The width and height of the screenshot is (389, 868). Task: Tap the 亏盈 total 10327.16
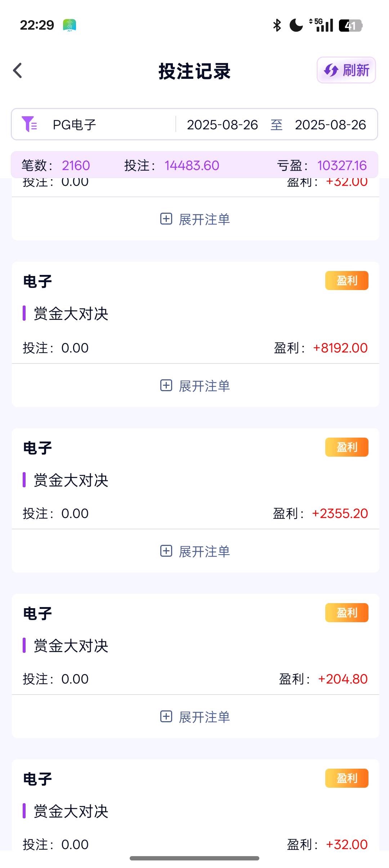[342, 166]
